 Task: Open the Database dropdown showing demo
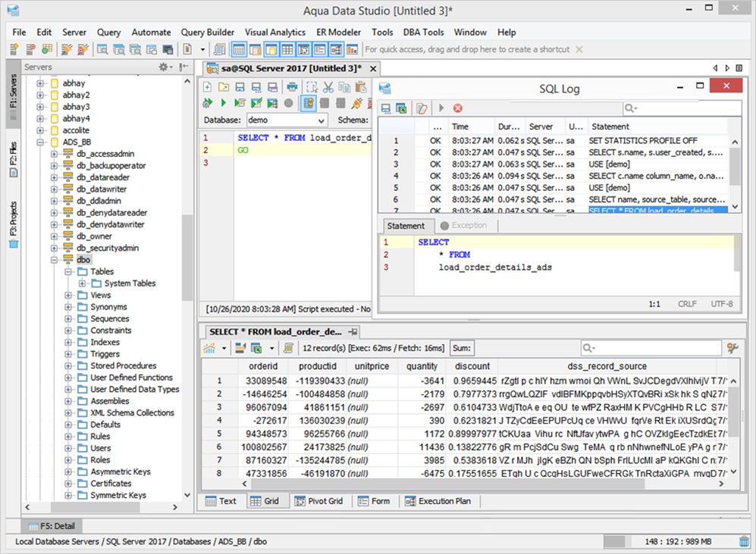tap(287, 120)
